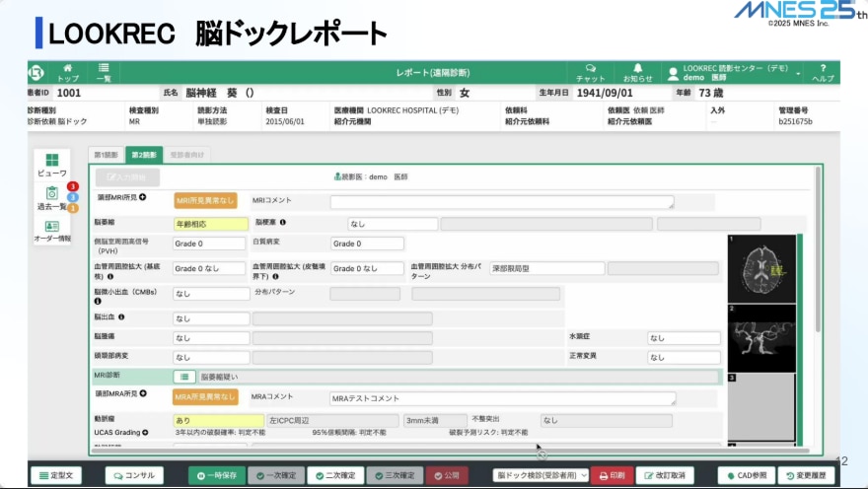868x489 pixels.
Task: Click CAD参照 button
Action: click(x=747, y=475)
